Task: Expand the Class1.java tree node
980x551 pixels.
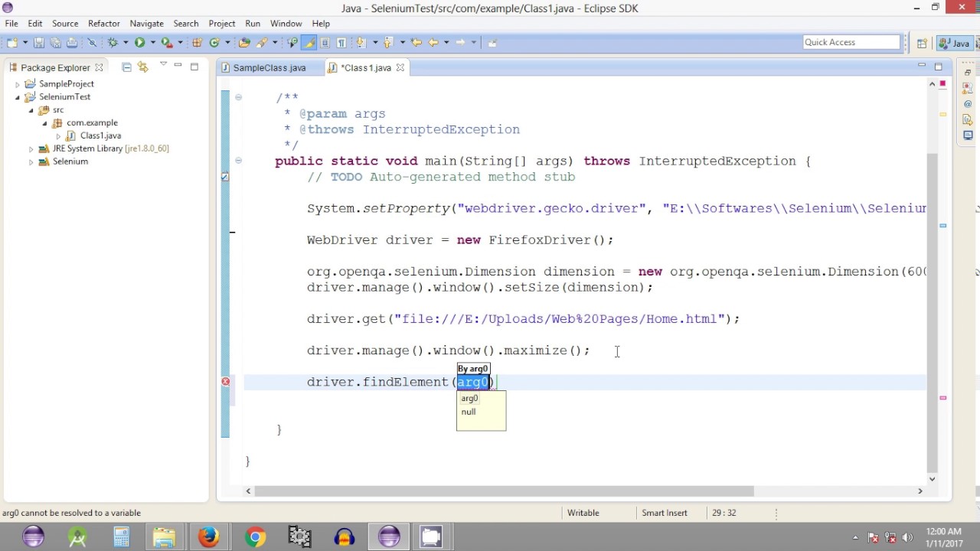Action: [59, 136]
